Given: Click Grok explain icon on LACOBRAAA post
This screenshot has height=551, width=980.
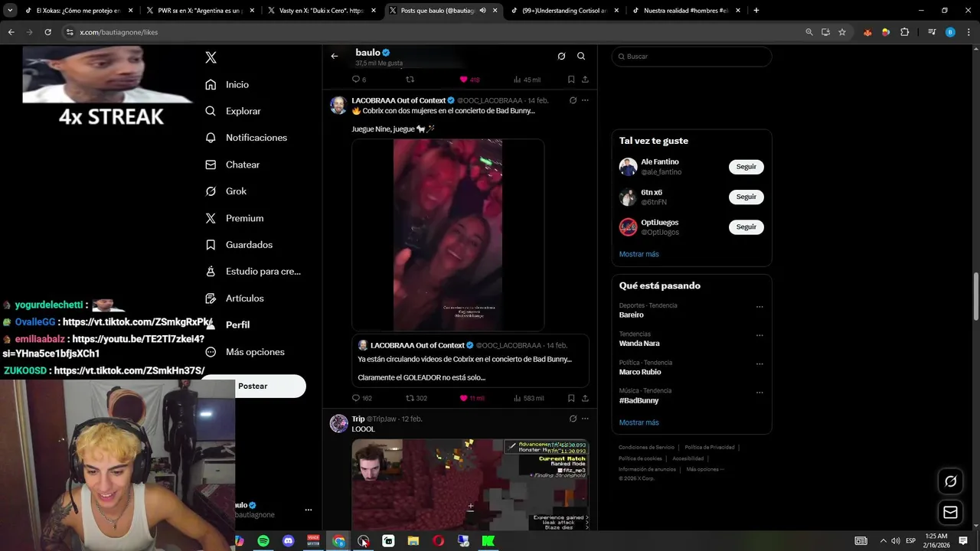Looking at the screenshot, I should (573, 100).
